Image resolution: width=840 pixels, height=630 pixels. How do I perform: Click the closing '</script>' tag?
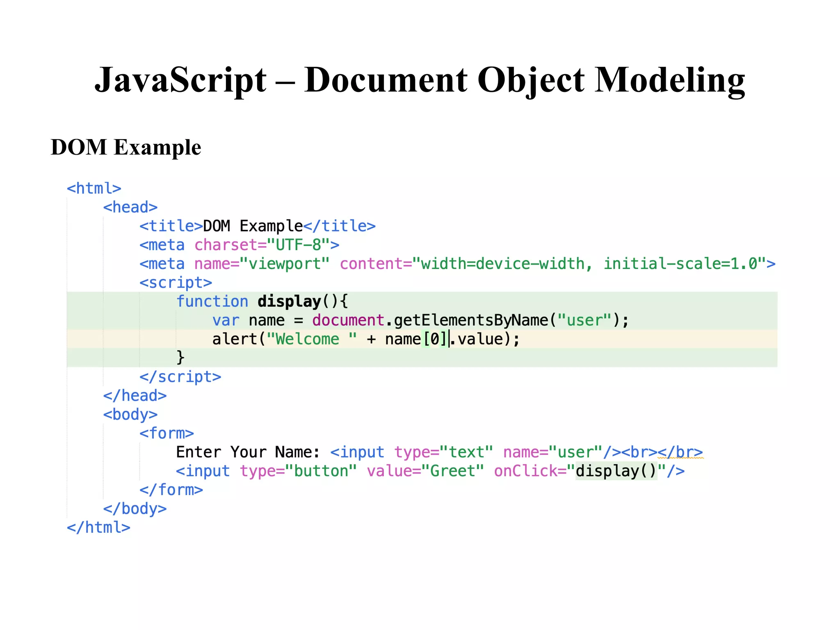180,377
